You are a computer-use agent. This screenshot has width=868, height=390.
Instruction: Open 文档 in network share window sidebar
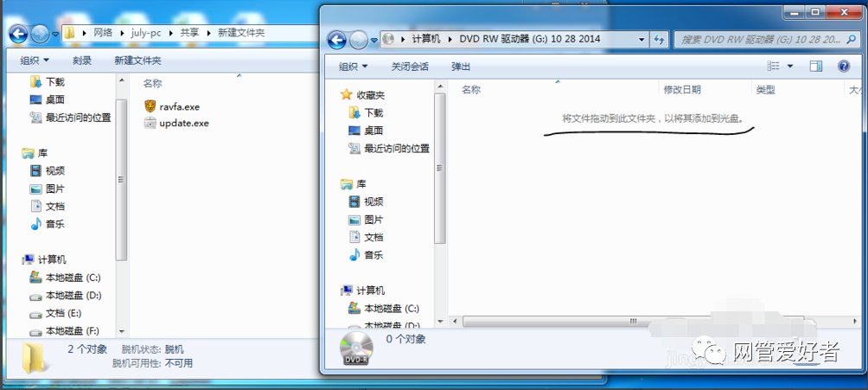pos(47,206)
